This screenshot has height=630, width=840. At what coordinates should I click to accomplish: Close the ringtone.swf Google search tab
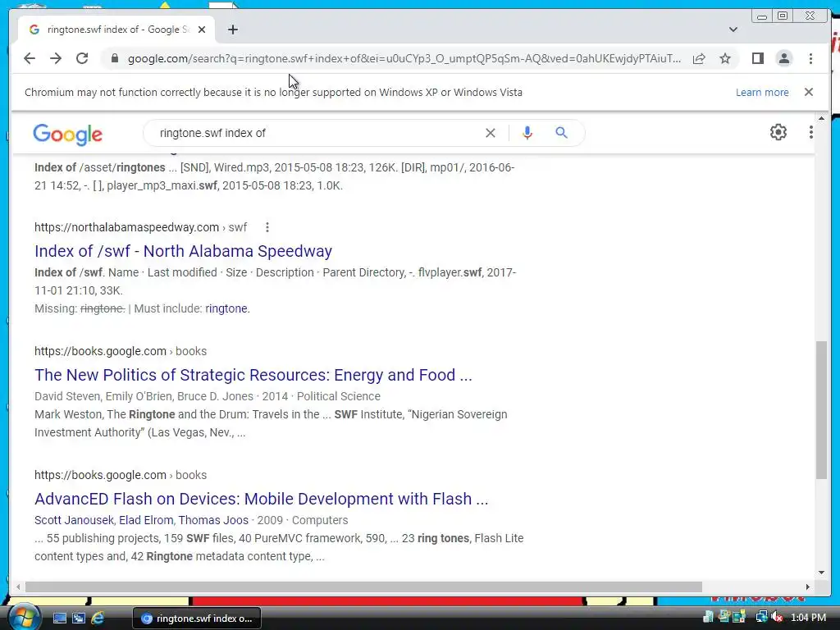tap(202, 30)
